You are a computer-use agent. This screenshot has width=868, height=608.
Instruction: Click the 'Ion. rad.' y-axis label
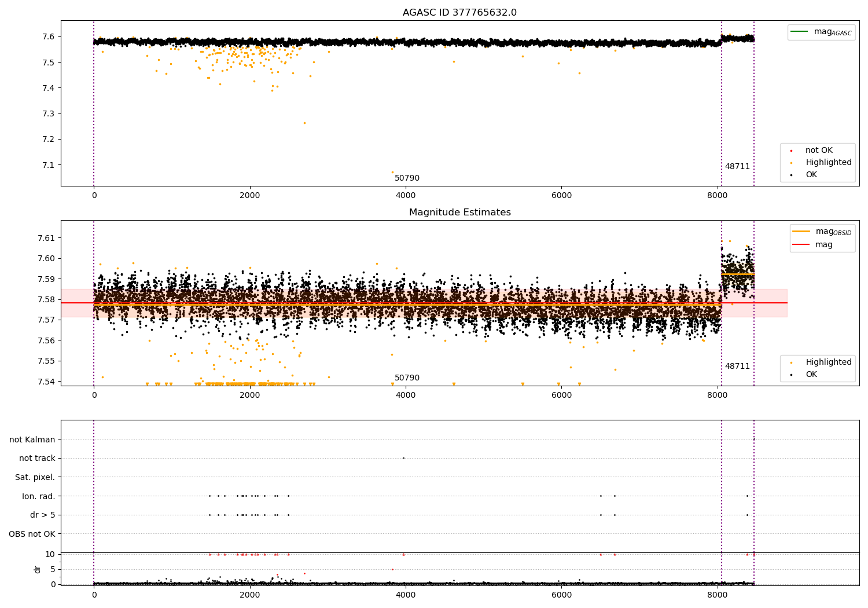pos(39,497)
